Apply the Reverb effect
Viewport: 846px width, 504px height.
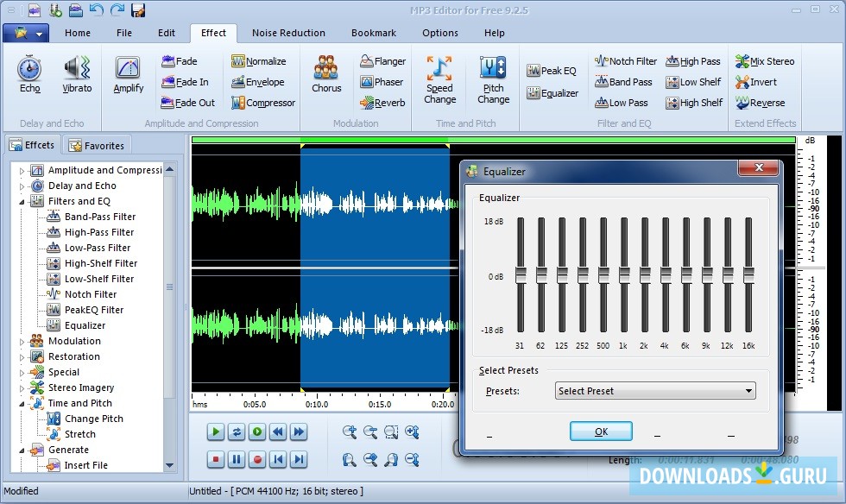click(382, 103)
